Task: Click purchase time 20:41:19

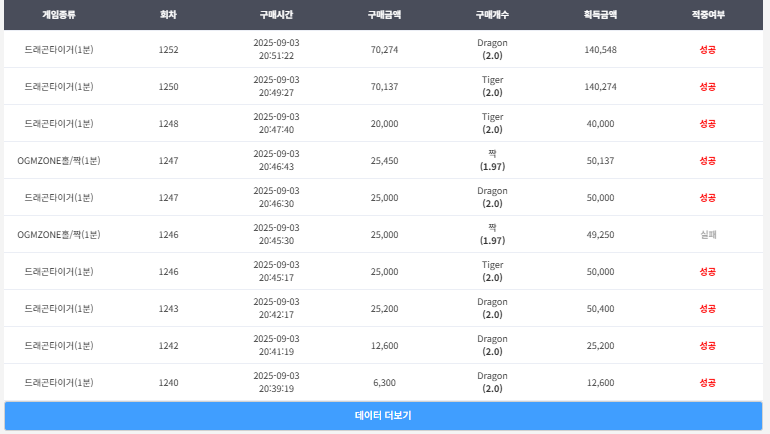Action: tap(276, 352)
